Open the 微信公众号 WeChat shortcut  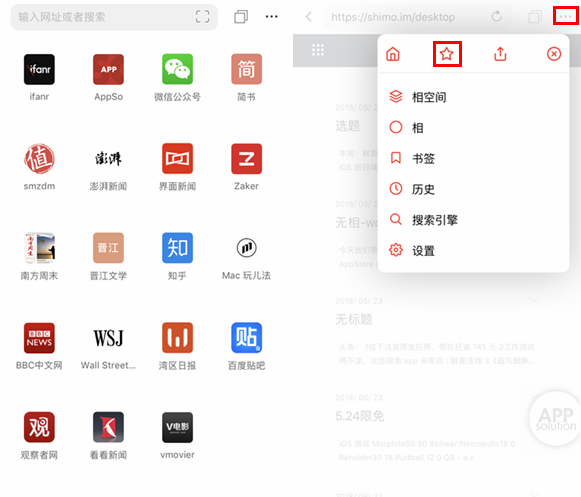tap(177, 69)
